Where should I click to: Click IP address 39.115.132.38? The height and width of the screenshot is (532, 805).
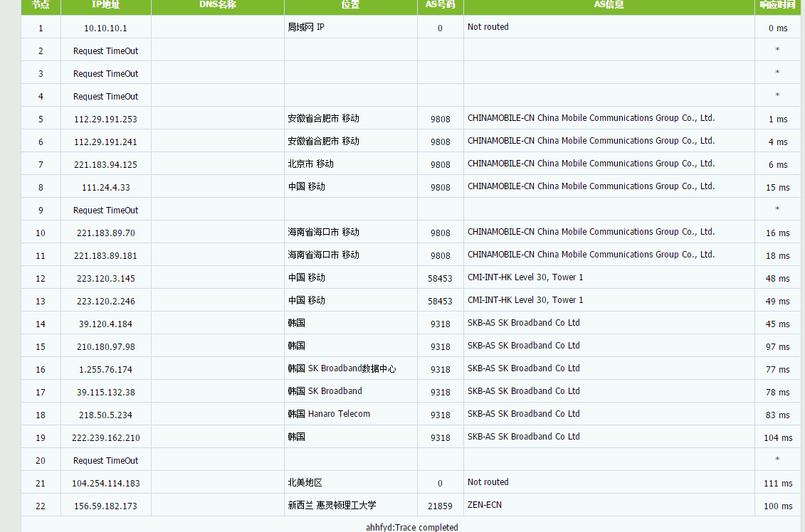(105, 392)
